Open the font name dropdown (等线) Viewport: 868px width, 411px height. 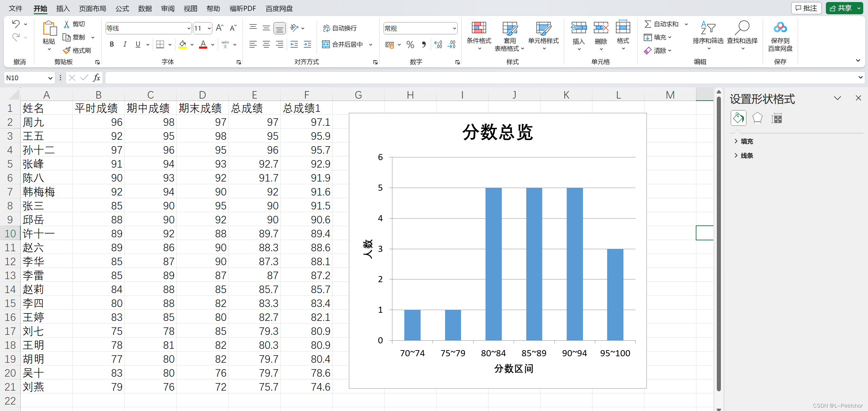189,28
